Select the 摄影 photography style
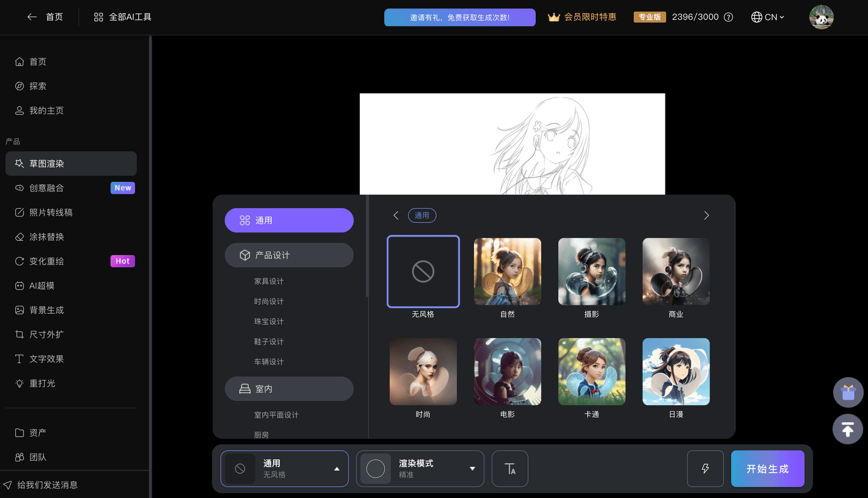The image size is (868, 498). click(591, 272)
